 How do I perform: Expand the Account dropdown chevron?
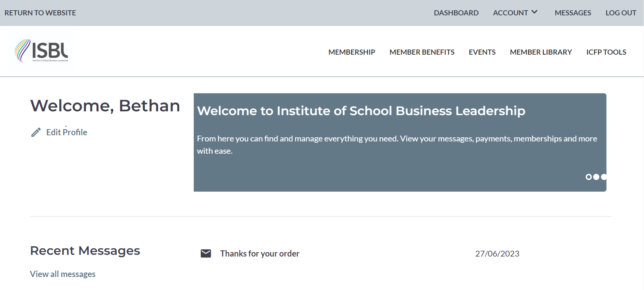point(535,12)
